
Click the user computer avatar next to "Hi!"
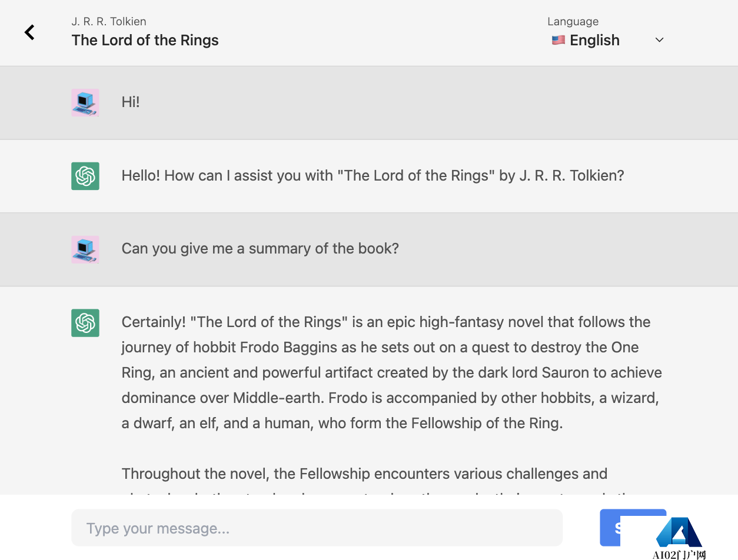click(x=85, y=102)
